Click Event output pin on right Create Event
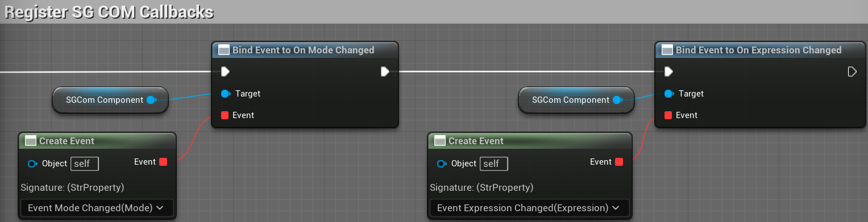The width and height of the screenshot is (868, 222). point(619,162)
